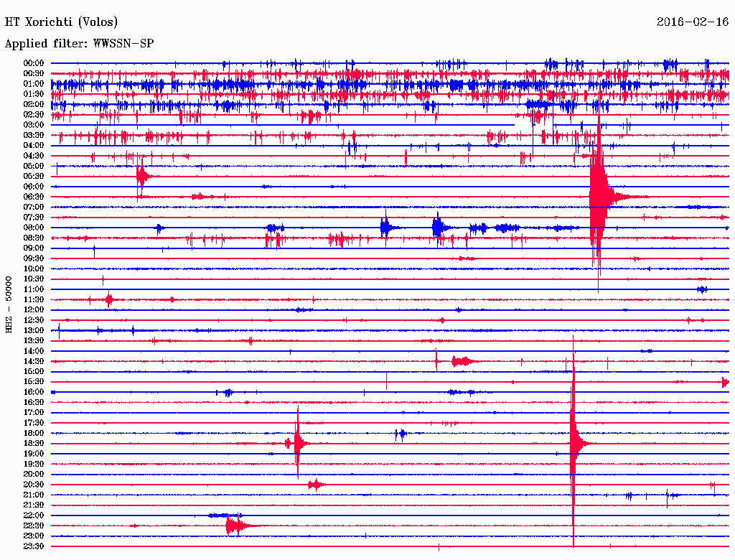
Task: Click the 05:00 time label
Action: (34, 166)
